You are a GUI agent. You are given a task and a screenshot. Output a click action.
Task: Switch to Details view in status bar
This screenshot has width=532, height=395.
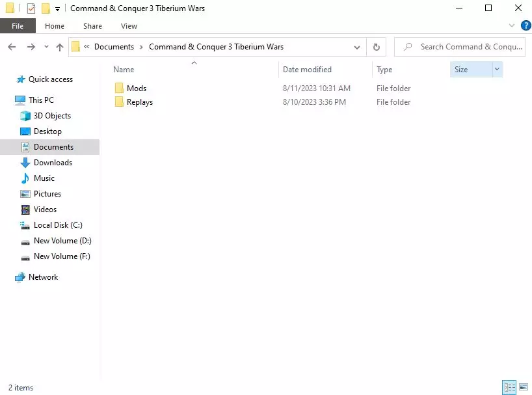coord(509,387)
